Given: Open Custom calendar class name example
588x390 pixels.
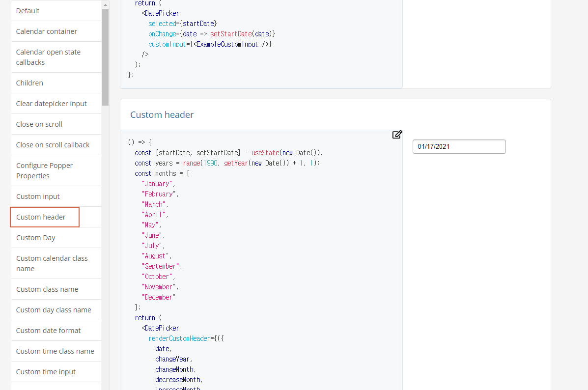Looking at the screenshot, I should point(52,263).
